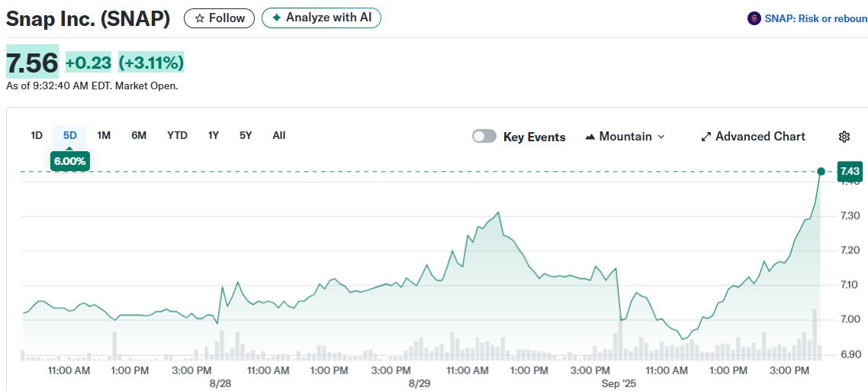Select the 1D range tab

click(37, 135)
